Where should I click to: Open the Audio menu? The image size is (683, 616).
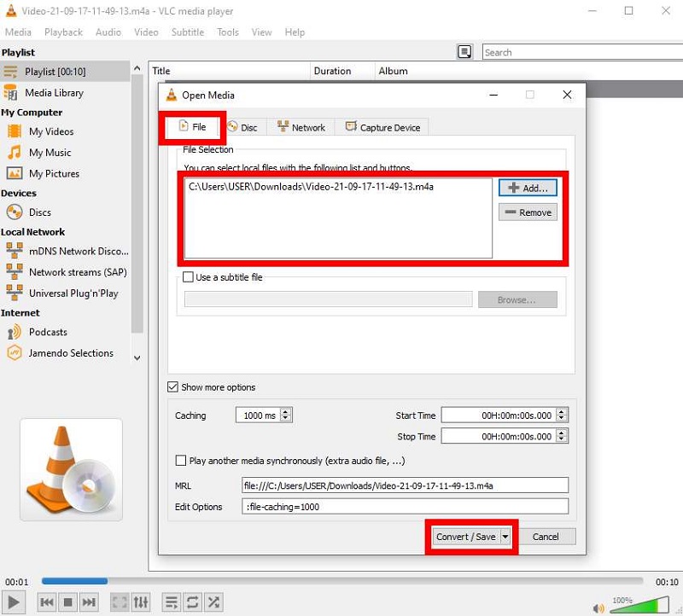(x=108, y=32)
